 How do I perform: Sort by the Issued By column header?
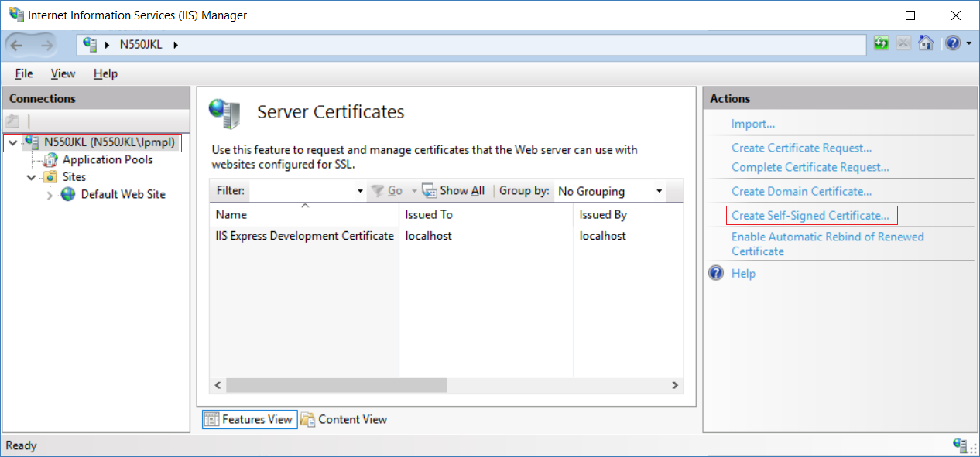[628, 214]
